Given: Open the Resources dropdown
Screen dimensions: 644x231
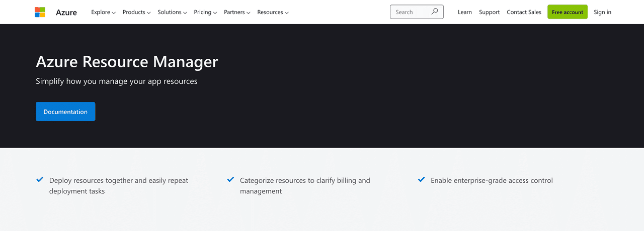Looking at the screenshot, I should (273, 12).
